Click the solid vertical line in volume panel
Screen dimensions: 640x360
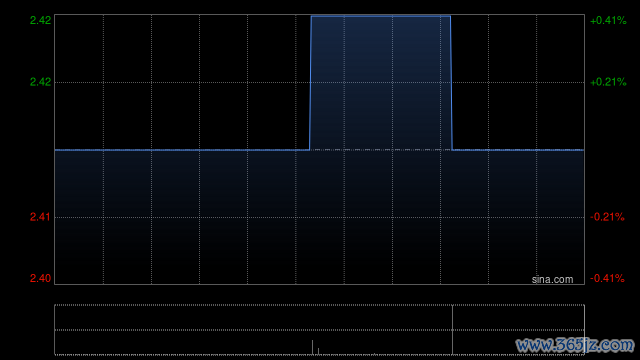[452, 330]
